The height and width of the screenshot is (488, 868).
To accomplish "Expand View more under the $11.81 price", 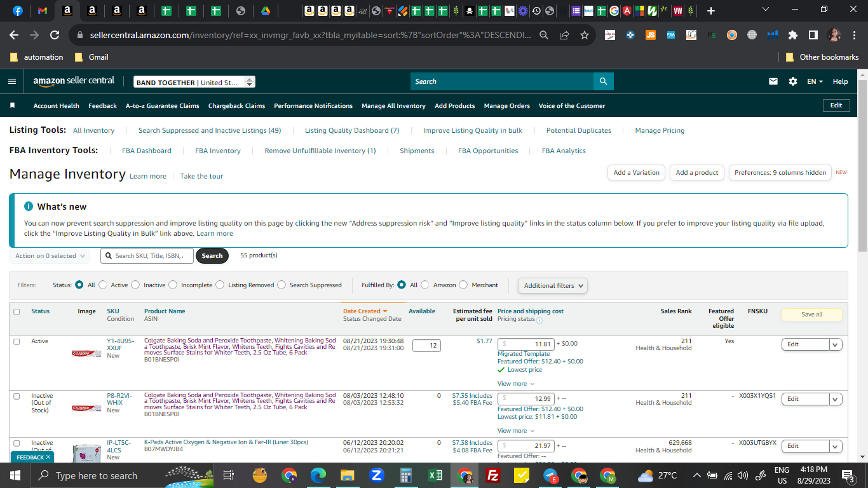I will [516, 384].
